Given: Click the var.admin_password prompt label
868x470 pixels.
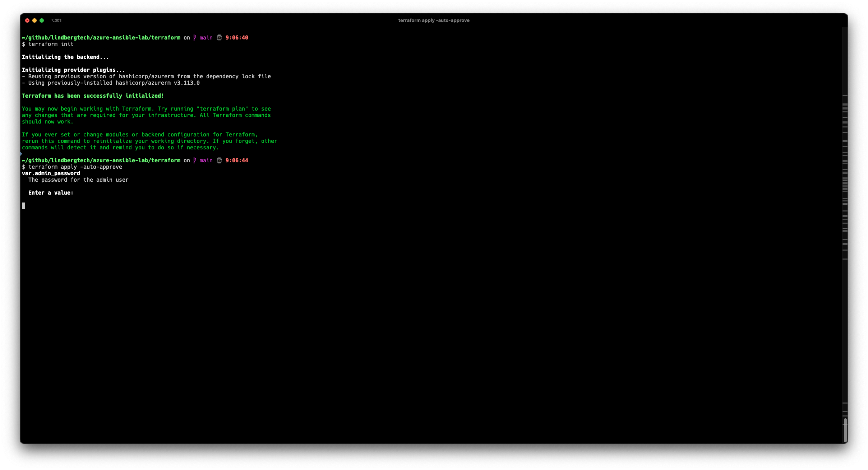Looking at the screenshot, I should click(x=51, y=173).
